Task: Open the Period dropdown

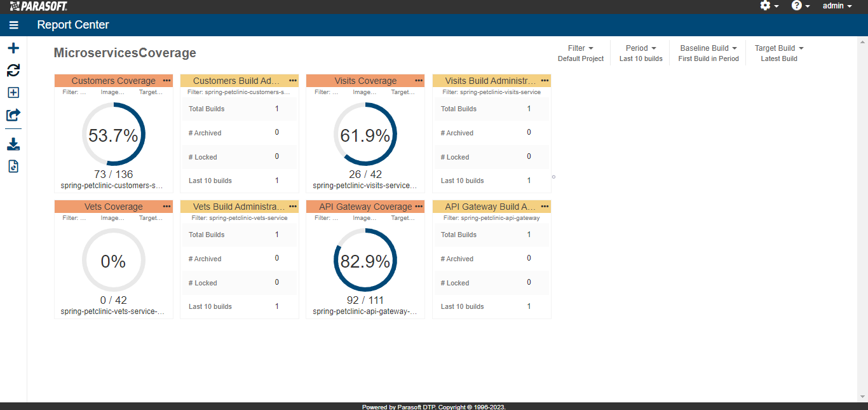Action: 641,48
